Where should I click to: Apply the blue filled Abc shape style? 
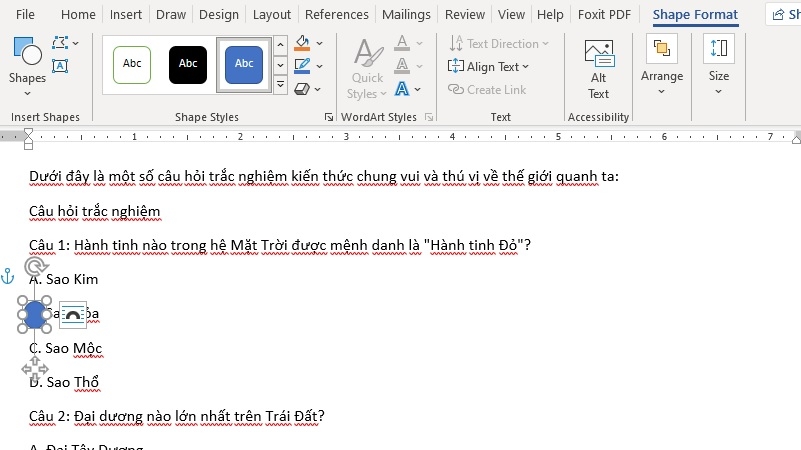pos(244,64)
